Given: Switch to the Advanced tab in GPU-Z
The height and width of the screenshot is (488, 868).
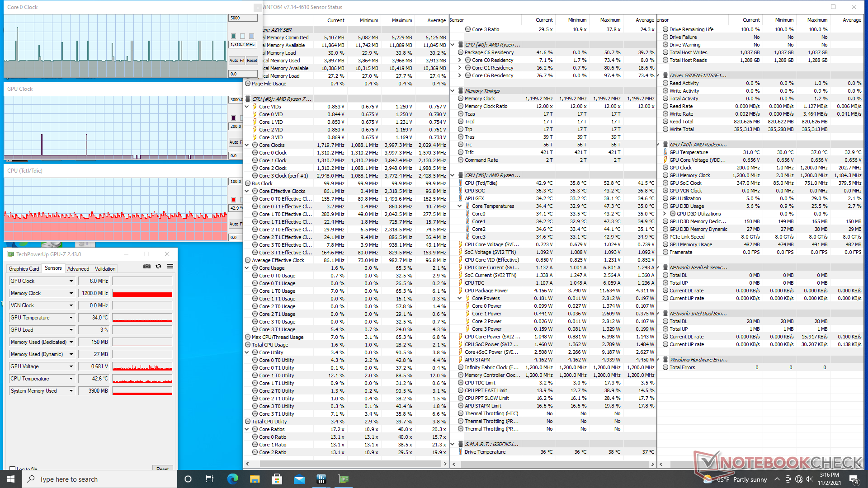Looking at the screenshot, I should click(78, 268).
